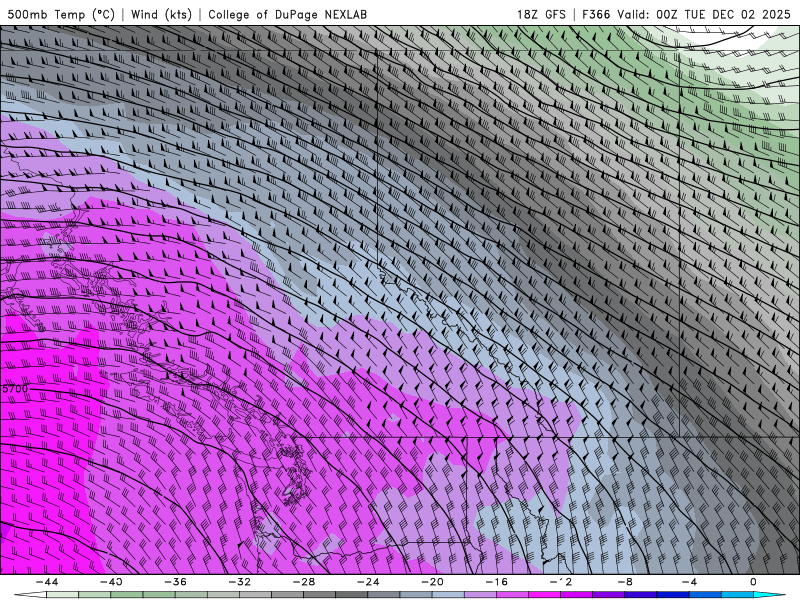
Task: Click the -40 colorbar label
Action: click(x=111, y=582)
